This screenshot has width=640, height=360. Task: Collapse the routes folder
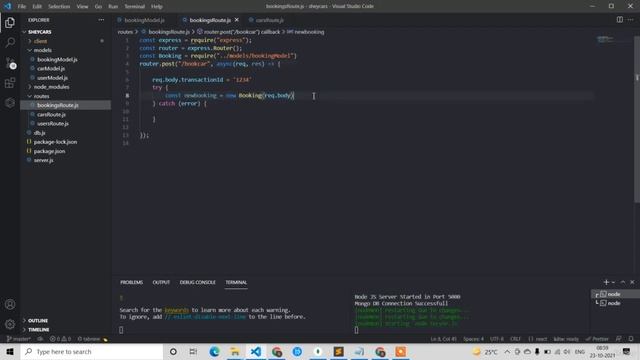point(41,96)
